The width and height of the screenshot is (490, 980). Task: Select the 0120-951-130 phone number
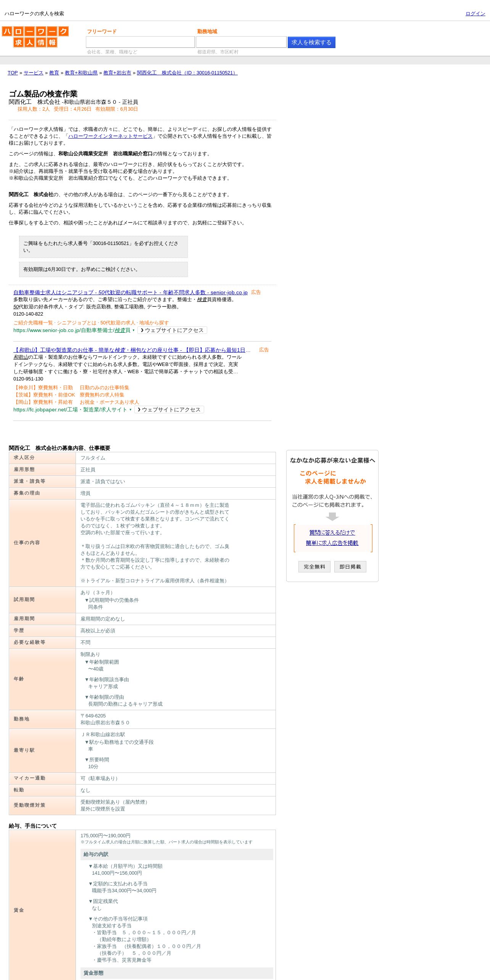[x=28, y=379]
